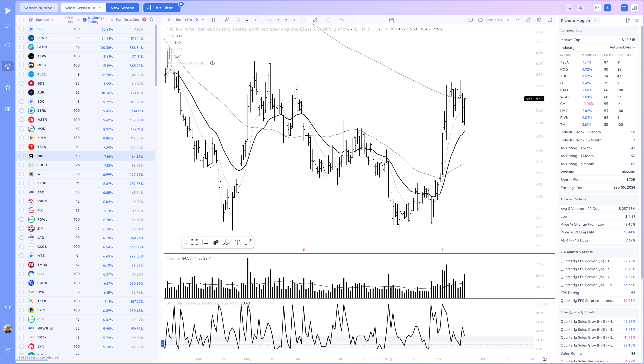Screen dimensions: 644x364
Task: Switch to the 65m timeframe
Action: click(188, 20)
